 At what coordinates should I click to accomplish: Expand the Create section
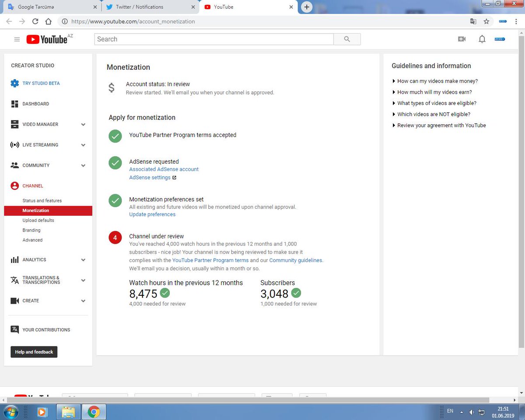(83, 301)
